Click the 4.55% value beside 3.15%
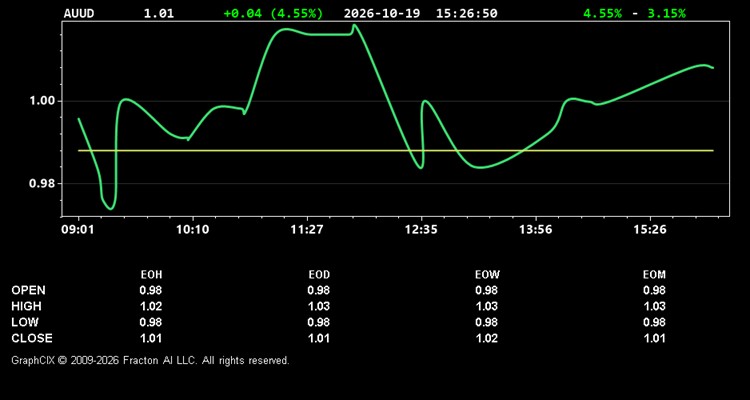Viewport: 750px width, 400px height. [602, 13]
